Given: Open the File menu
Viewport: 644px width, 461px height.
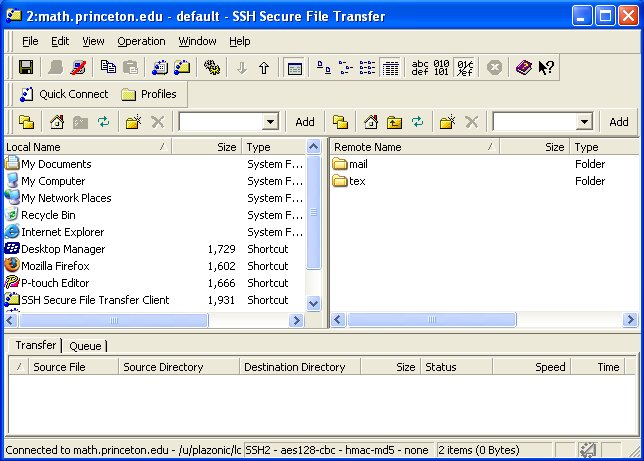Looking at the screenshot, I should click(30, 41).
